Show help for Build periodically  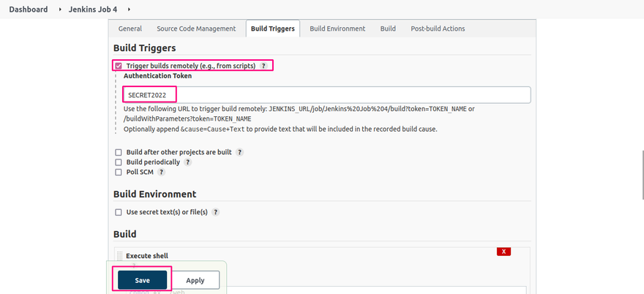click(x=187, y=162)
